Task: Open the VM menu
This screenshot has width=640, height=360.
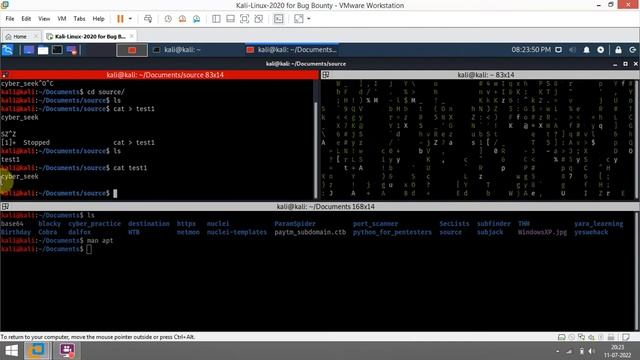Action: (62, 19)
